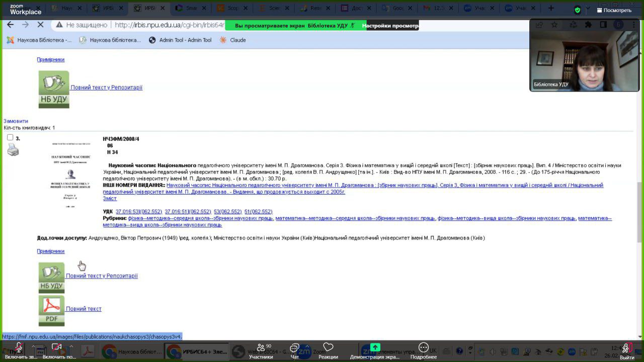
Task: Click the browser back arrow
Action: click(10, 25)
